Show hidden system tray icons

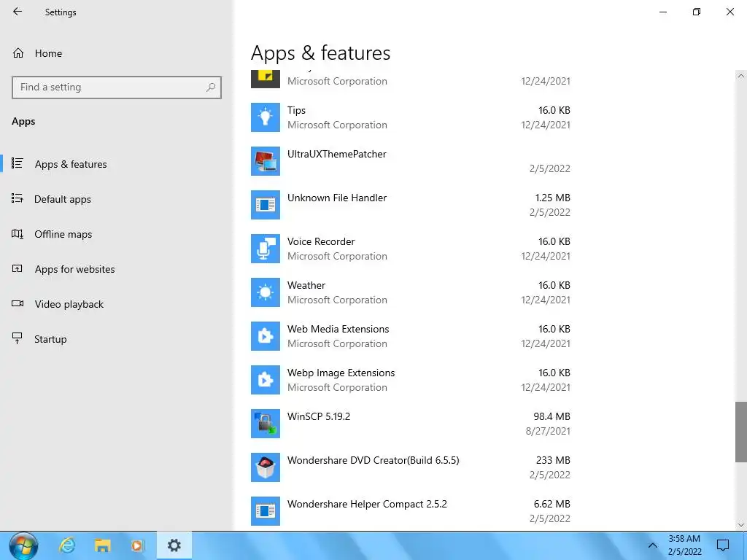tap(653, 545)
